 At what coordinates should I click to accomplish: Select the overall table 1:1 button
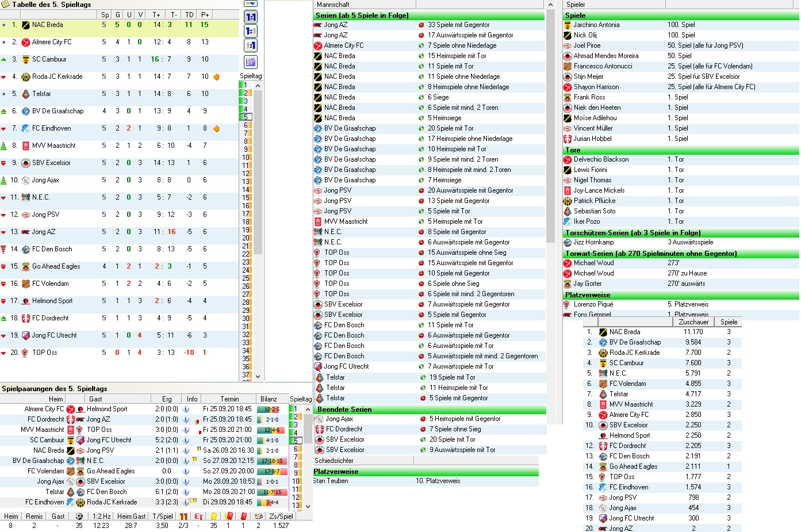[251, 17]
